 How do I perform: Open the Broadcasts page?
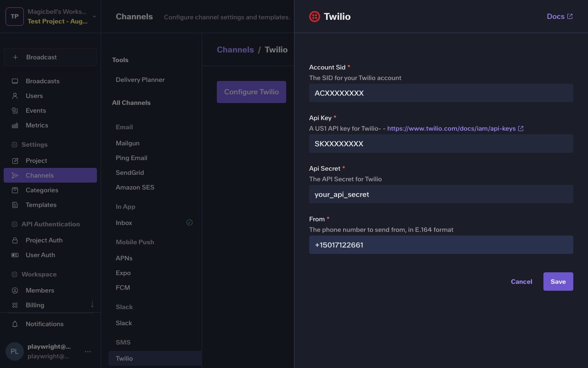pos(50,81)
